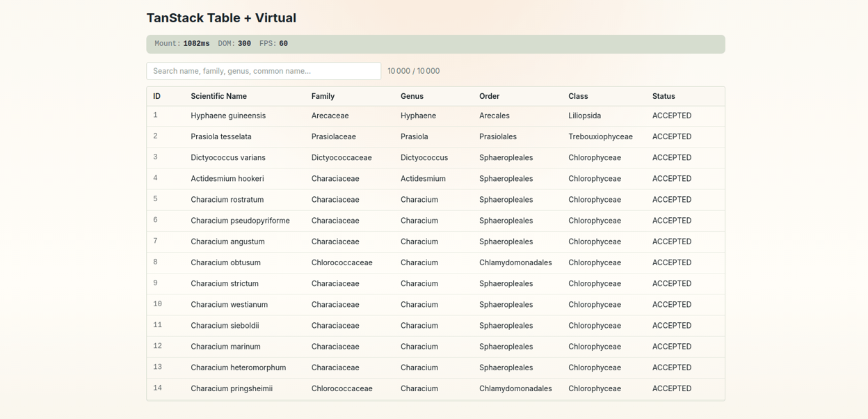Click Sphaeropleales in the Actidesmium hookeri row
868x419 pixels.
(506, 178)
